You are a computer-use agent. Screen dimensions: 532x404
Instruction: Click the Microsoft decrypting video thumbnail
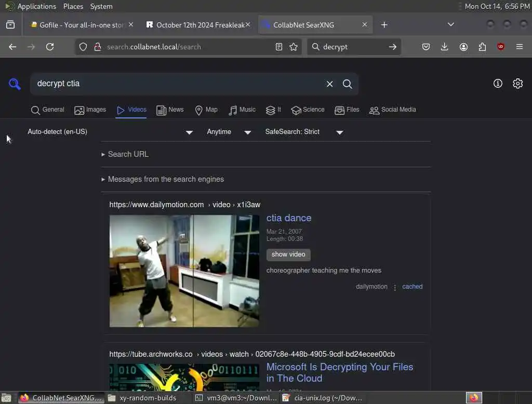click(184, 377)
